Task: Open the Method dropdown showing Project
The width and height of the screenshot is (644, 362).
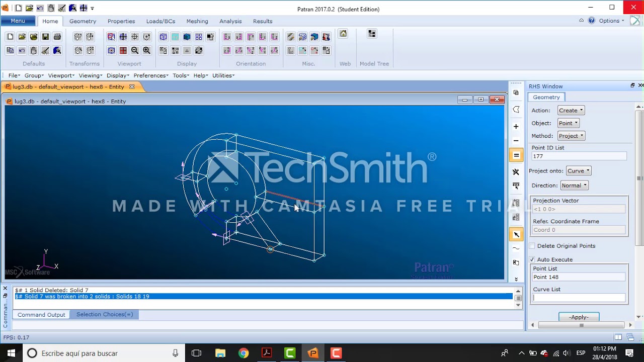Action: 571,136
